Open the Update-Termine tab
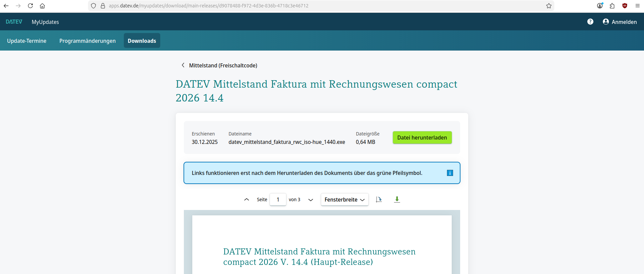 coord(27,41)
